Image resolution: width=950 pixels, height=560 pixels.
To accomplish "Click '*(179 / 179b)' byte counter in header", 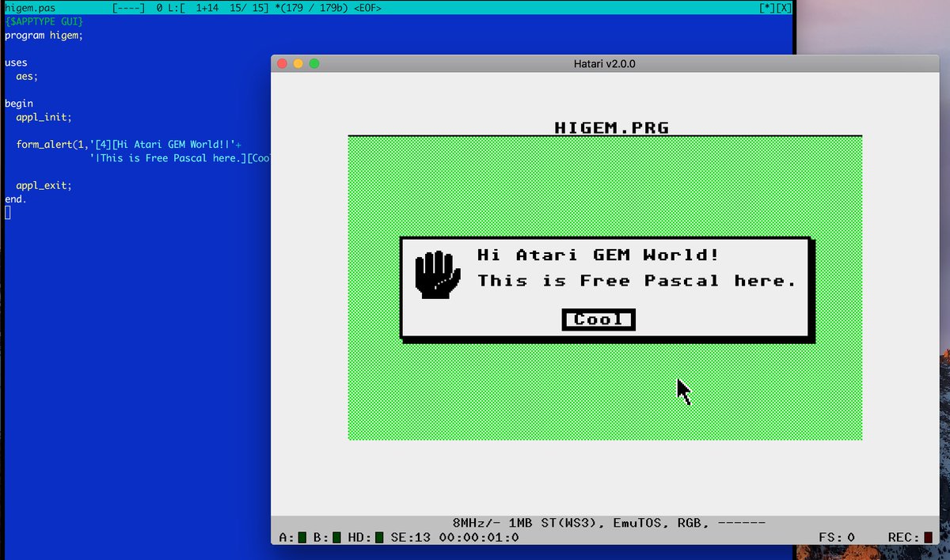I will point(311,7).
